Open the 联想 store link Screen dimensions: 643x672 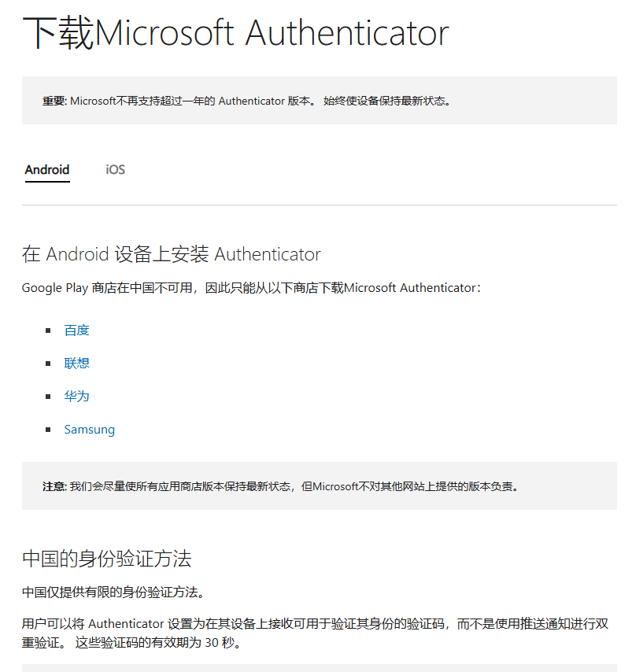coord(76,364)
